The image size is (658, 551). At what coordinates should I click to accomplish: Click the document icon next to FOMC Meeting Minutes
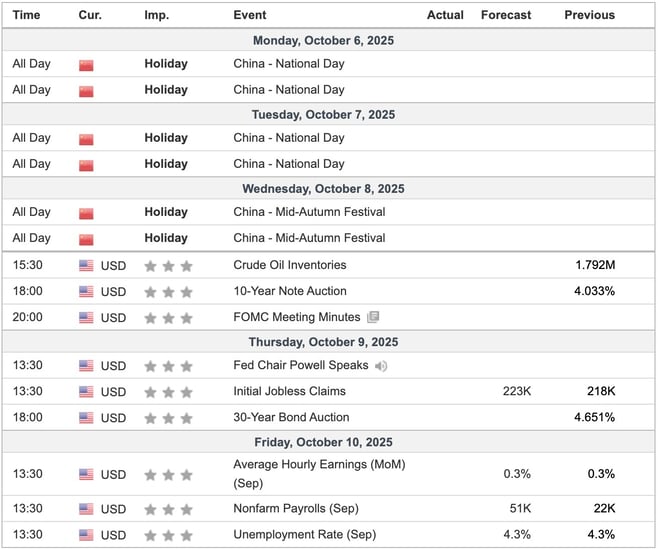(x=373, y=318)
